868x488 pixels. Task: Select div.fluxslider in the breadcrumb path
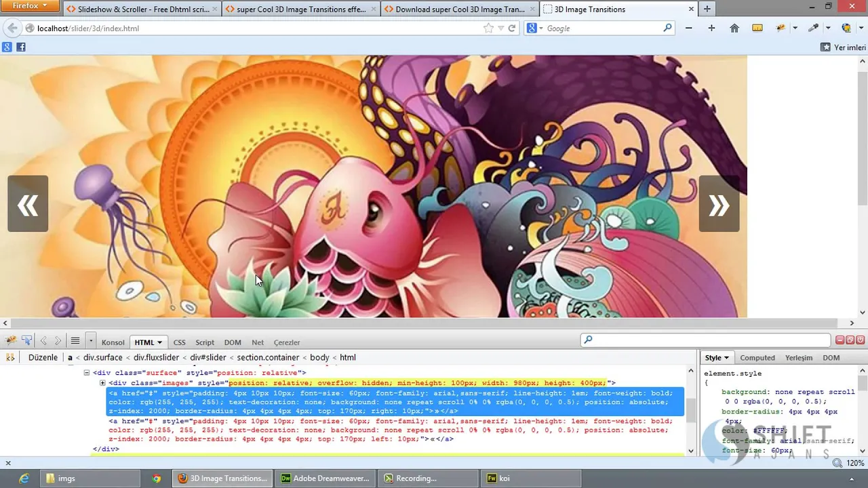[156, 357]
